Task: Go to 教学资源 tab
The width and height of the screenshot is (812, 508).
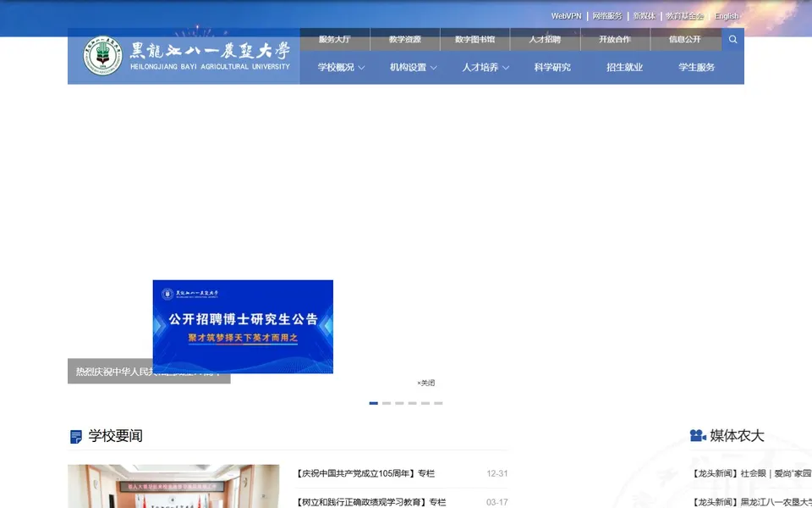Action: click(405, 40)
